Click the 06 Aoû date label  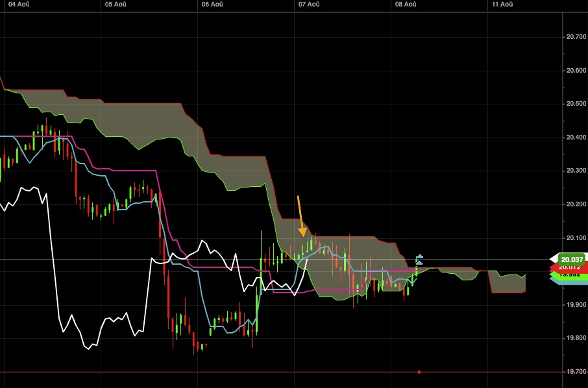click(x=212, y=5)
